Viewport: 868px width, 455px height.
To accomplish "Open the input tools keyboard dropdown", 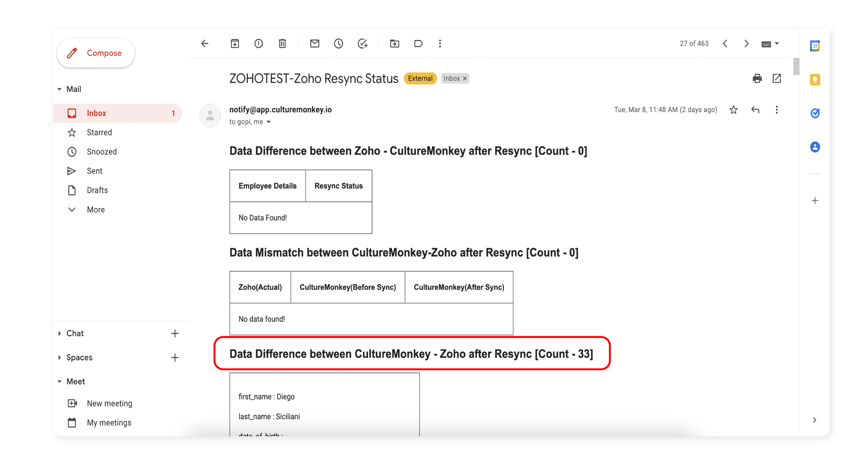I will click(x=770, y=44).
